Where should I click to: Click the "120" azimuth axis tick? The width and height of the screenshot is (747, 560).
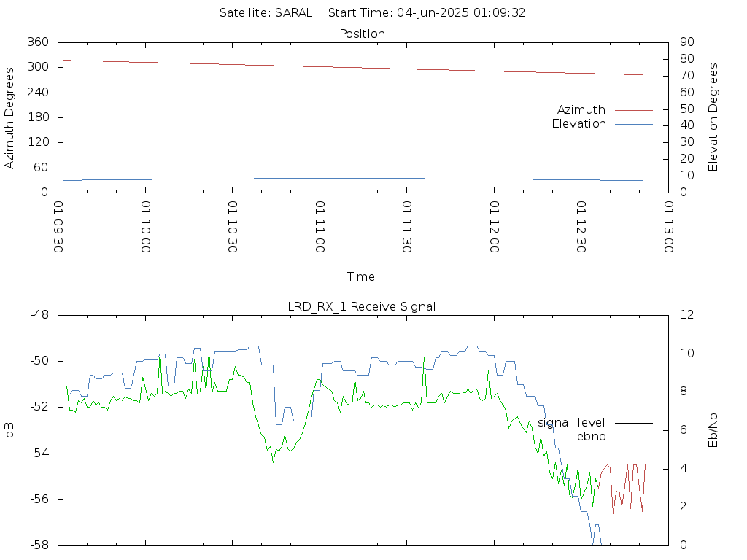tap(38, 142)
